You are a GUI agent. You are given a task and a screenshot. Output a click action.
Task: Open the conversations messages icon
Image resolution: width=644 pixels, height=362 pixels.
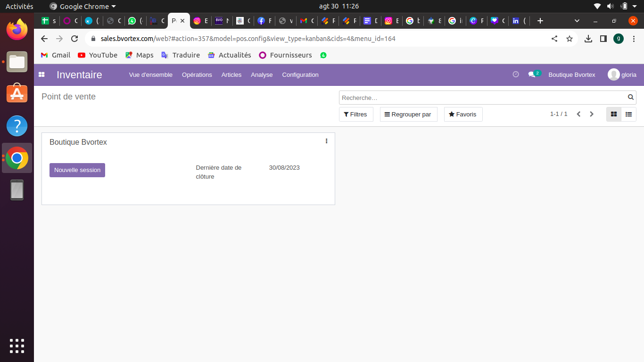(532, 74)
